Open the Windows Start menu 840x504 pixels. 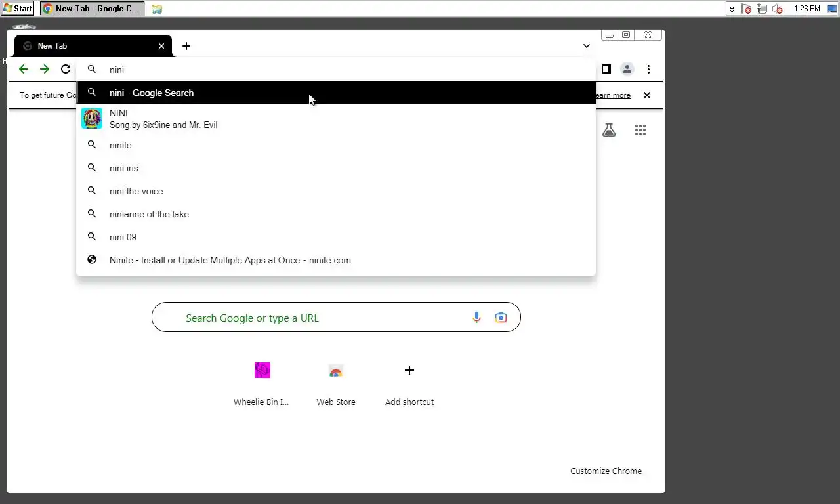pyautogui.click(x=18, y=9)
